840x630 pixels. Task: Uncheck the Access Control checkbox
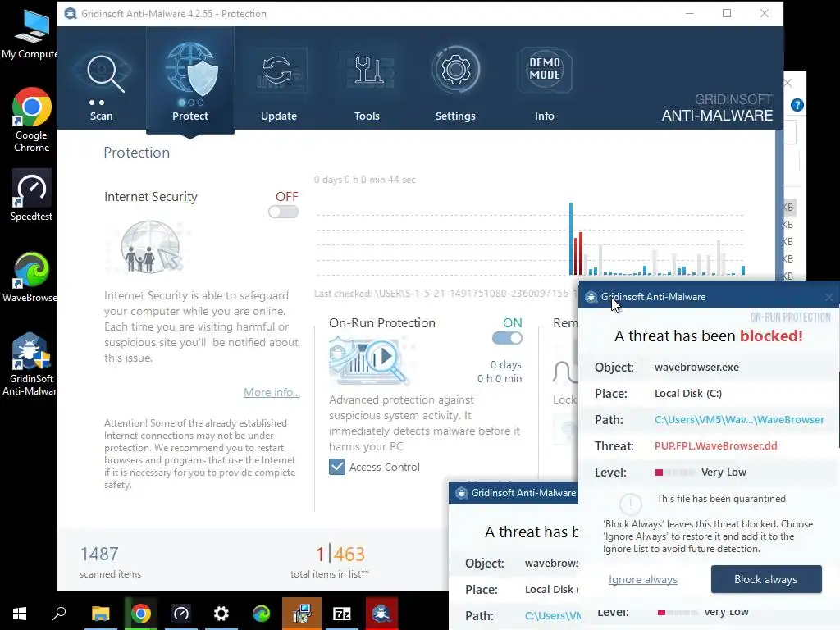[337, 467]
